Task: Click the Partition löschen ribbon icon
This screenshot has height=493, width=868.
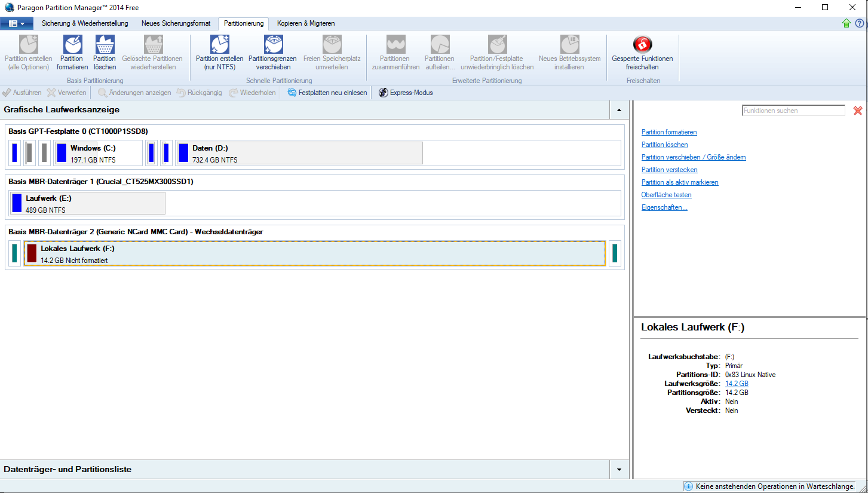Action: (105, 44)
